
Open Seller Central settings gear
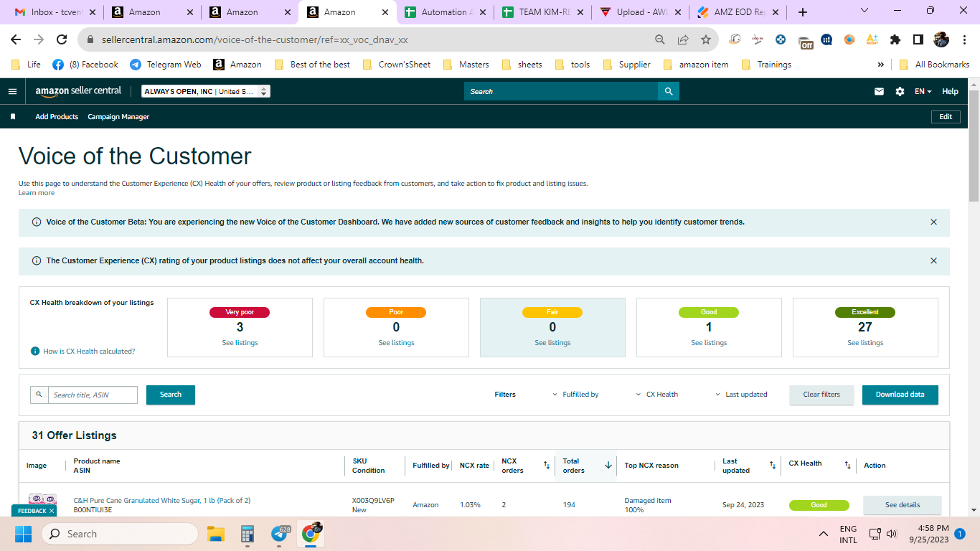tap(900, 92)
